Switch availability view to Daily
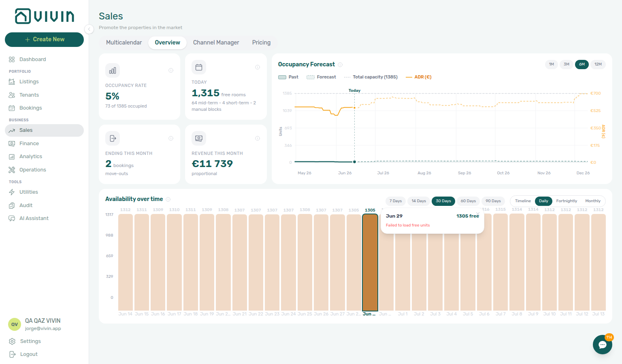This screenshot has height=364, width=622. point(543,201)
